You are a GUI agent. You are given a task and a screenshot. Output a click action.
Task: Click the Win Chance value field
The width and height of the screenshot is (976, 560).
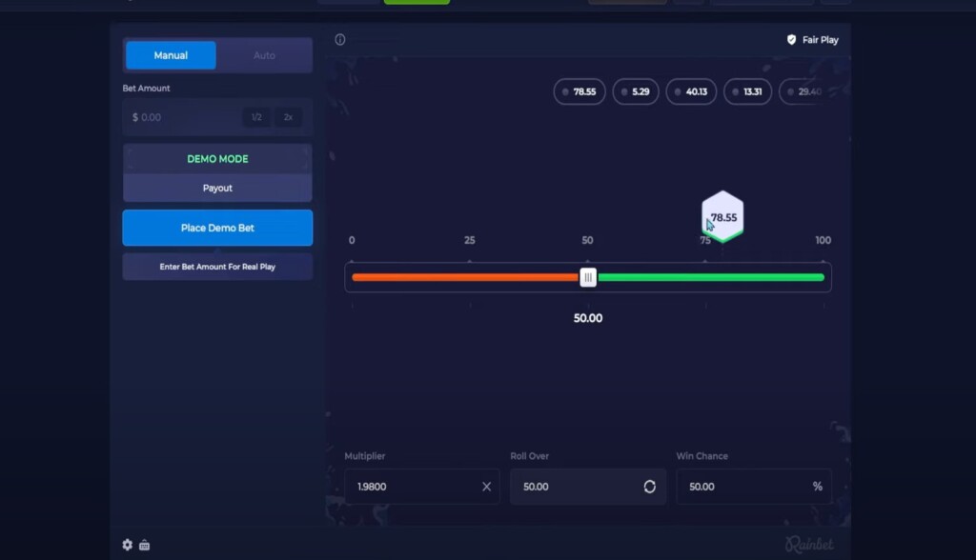(x=739, y=487)
